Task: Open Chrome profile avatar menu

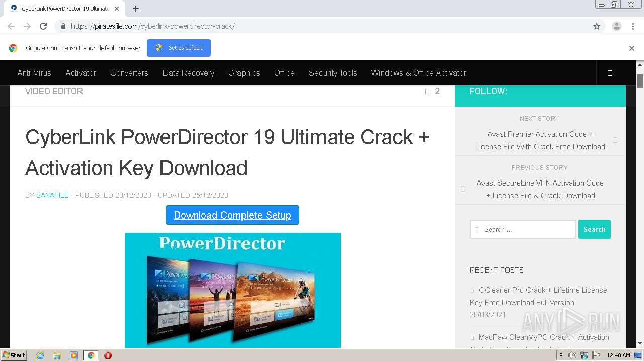Action: point(616,26)
